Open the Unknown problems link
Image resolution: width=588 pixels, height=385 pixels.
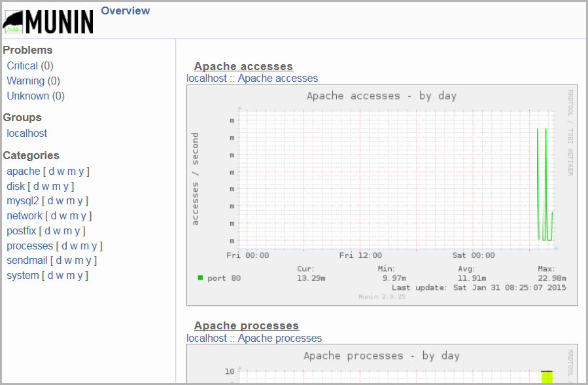pos(27,96)
